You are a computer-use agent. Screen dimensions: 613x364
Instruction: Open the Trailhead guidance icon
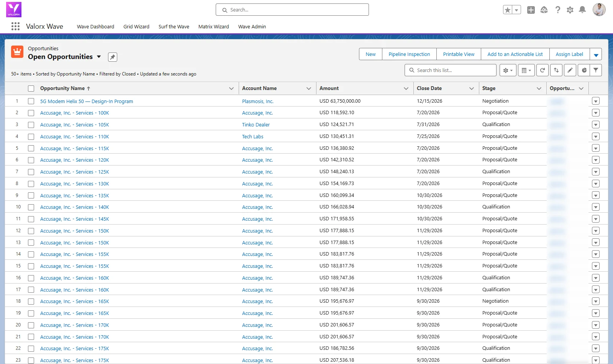click(544, 10)
